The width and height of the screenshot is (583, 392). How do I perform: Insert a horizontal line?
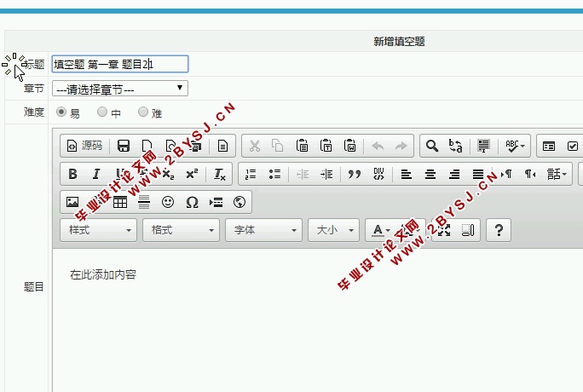[144, 202]
